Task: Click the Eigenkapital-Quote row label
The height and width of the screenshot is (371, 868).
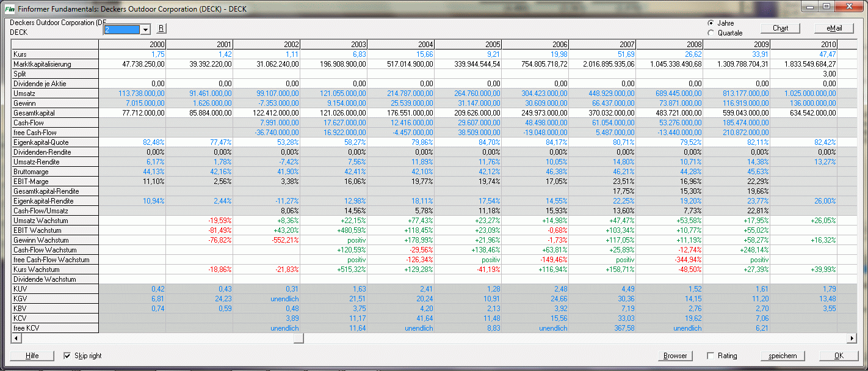Action: [x=55, y=142]
